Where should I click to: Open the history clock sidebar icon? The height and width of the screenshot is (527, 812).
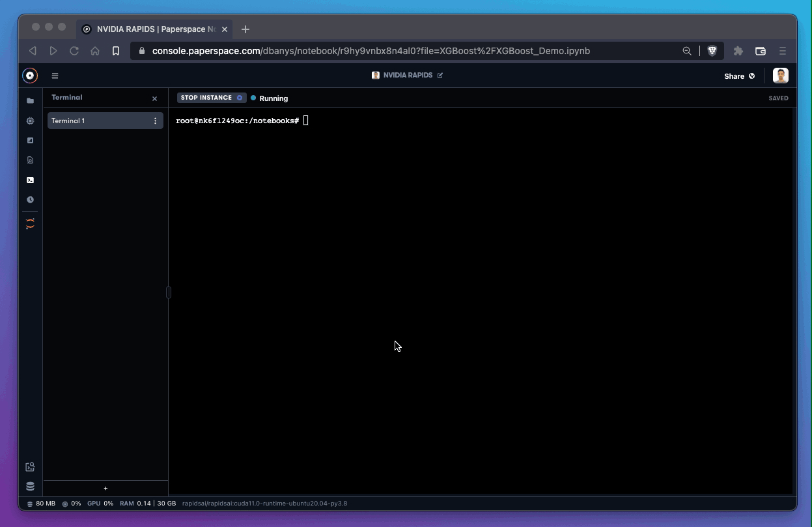tap(30, 200)
